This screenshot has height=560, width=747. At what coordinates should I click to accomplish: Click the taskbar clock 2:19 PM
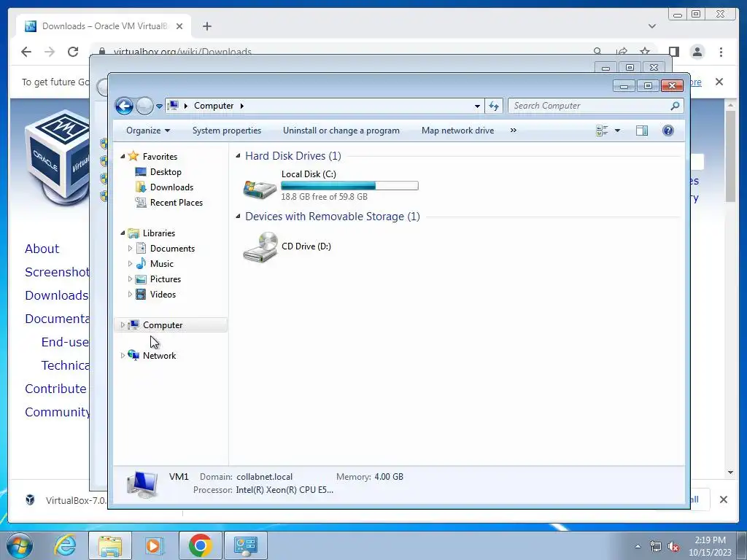(710, 540)
